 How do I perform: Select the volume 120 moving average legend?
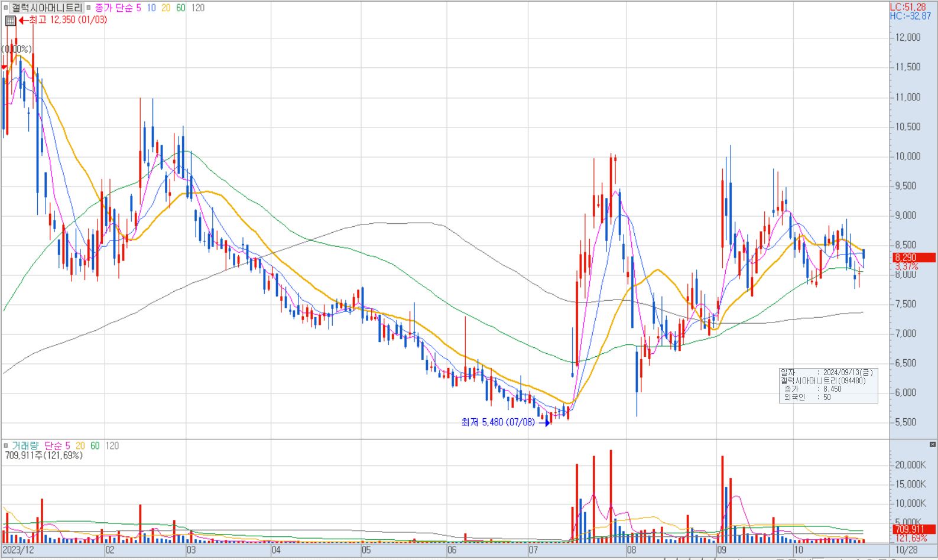(112, 445)
